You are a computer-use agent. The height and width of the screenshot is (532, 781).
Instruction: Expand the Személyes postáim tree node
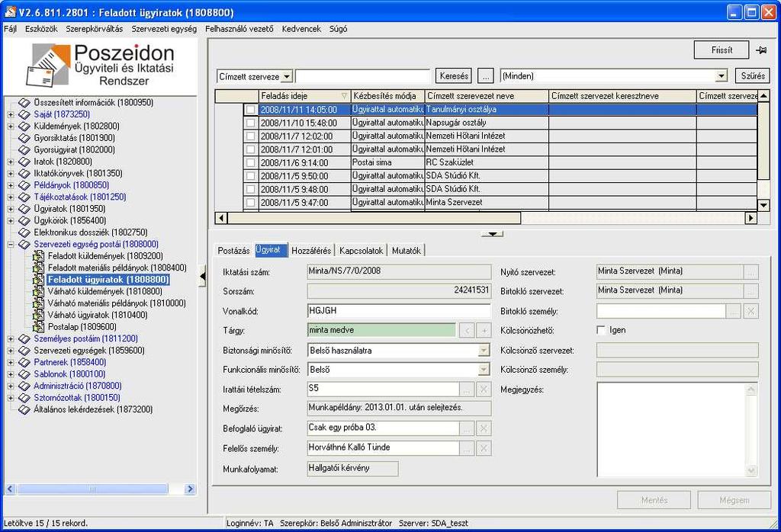(x=11, y=339)
